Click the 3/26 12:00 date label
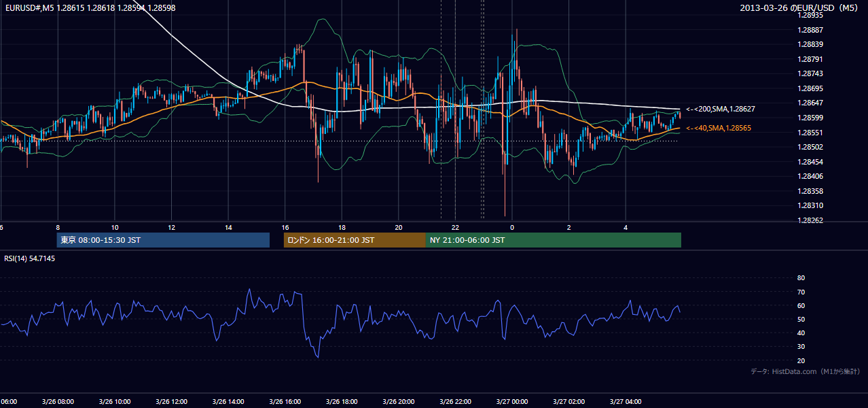Viewport: 868px width, 408px height. (171, 402)
